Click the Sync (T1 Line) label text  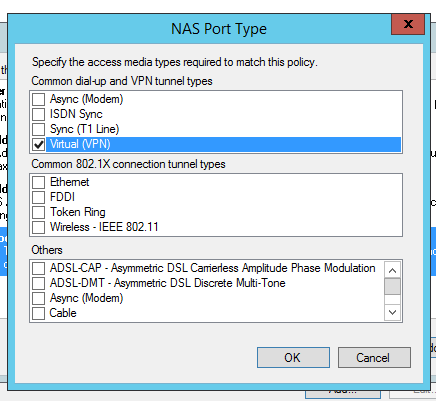tap(85, 129)
